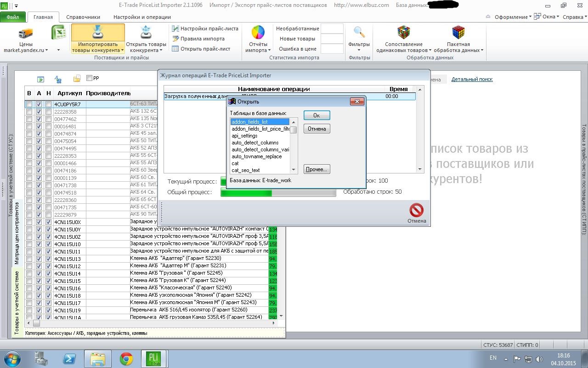Click the table list scrollbar in Открыть dialog

[293, 145]
